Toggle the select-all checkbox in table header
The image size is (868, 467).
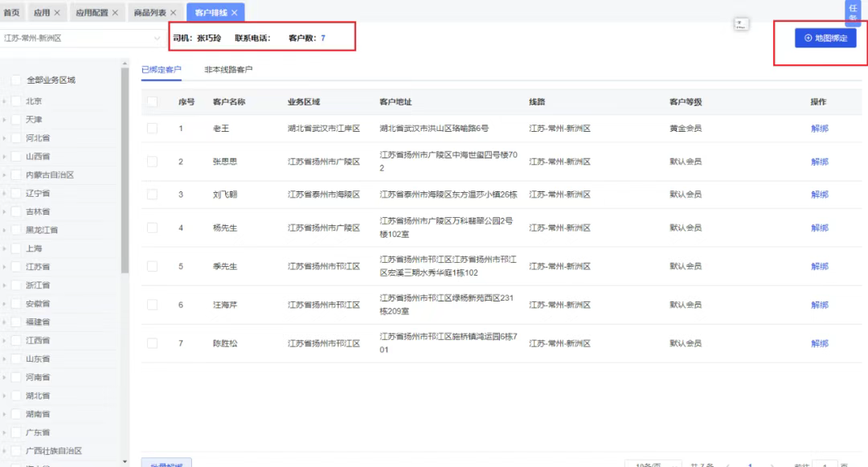[x=153, y=102]
